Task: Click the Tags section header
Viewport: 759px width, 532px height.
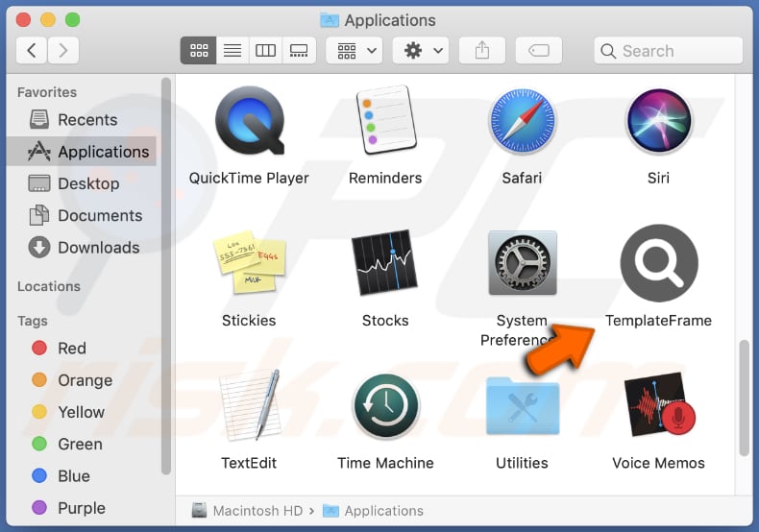Action: coord(33,321)
